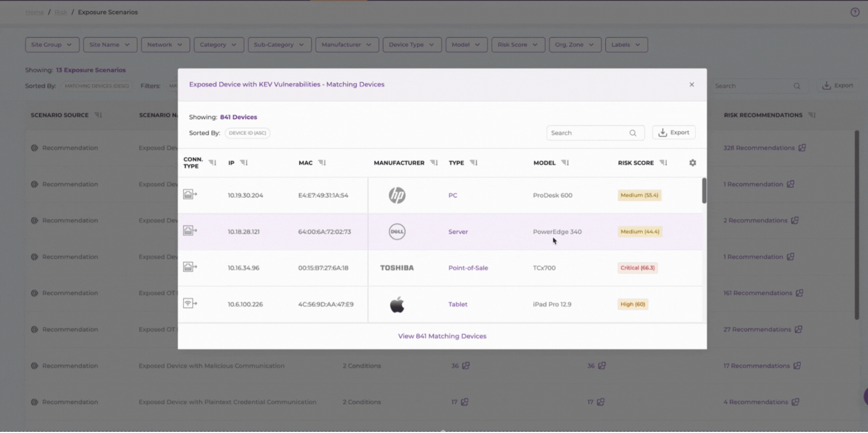Open the Manufacturer filter dropdown
The height and width of the screenshot is (433, 868).
tap(346, 45)
